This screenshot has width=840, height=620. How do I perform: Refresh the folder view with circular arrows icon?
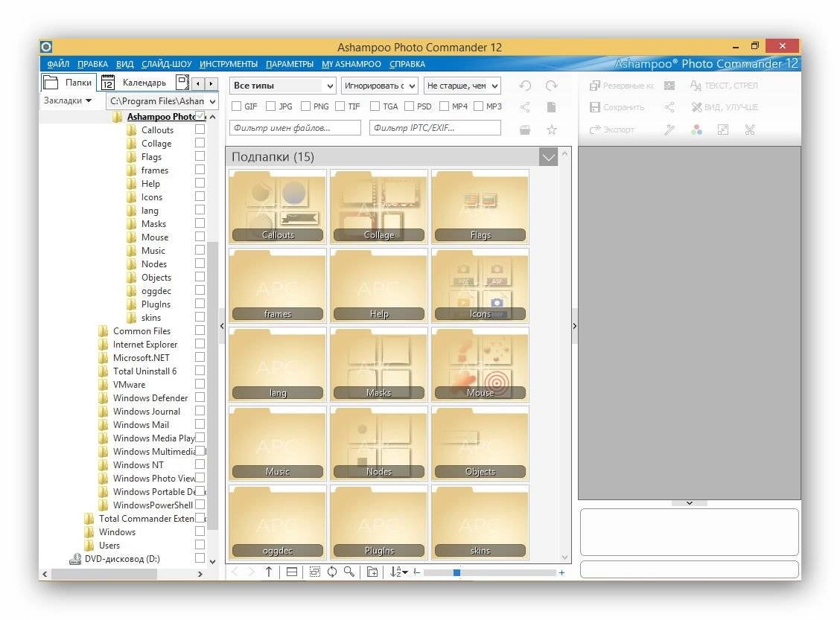(x=332, y=572)
